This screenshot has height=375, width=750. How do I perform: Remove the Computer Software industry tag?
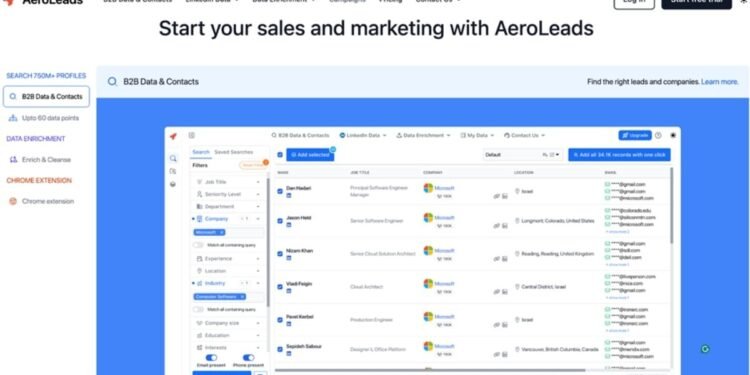243,297
